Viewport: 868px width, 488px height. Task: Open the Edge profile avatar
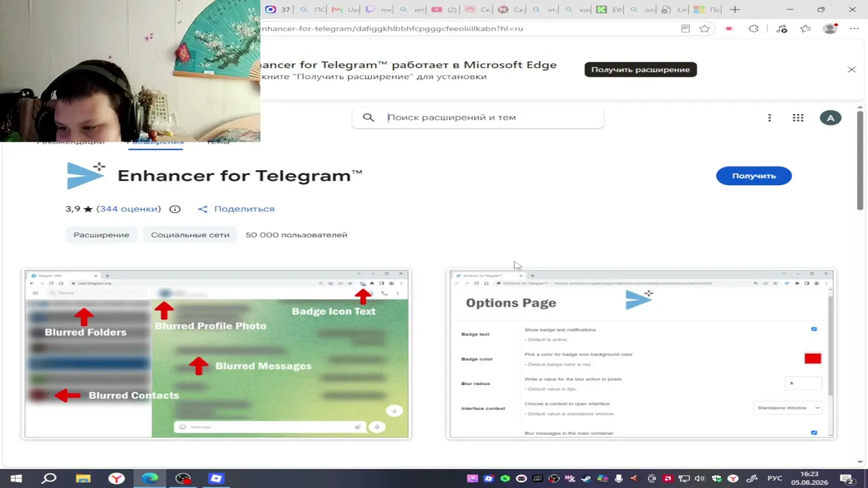click(830, 28)
